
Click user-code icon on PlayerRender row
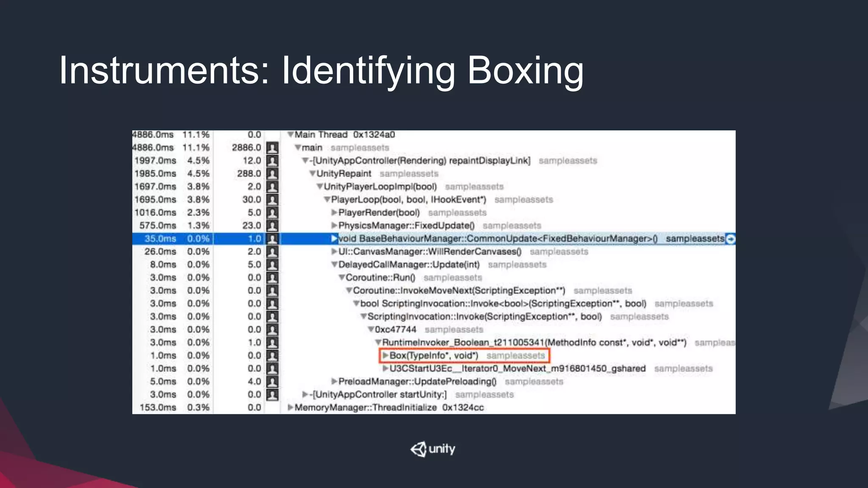coord(273,213)
